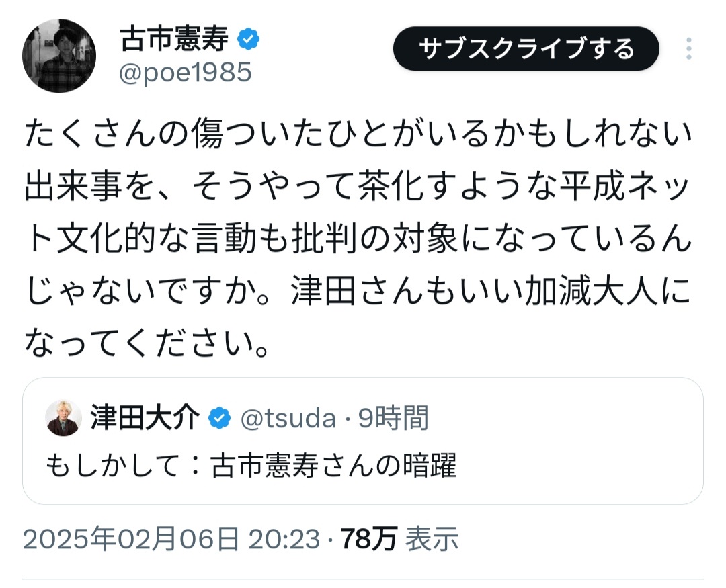This screenshot has width=726, height=588.
Task: Open the @poe1985 handle link
Action: tap(185, 73)
